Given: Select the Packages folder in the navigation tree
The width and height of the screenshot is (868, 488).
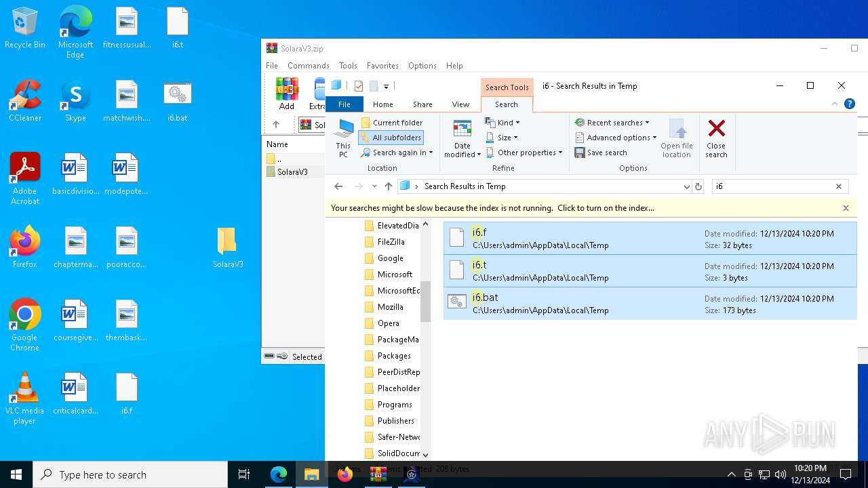Looking at the screenshot, I should pos(393,356).
